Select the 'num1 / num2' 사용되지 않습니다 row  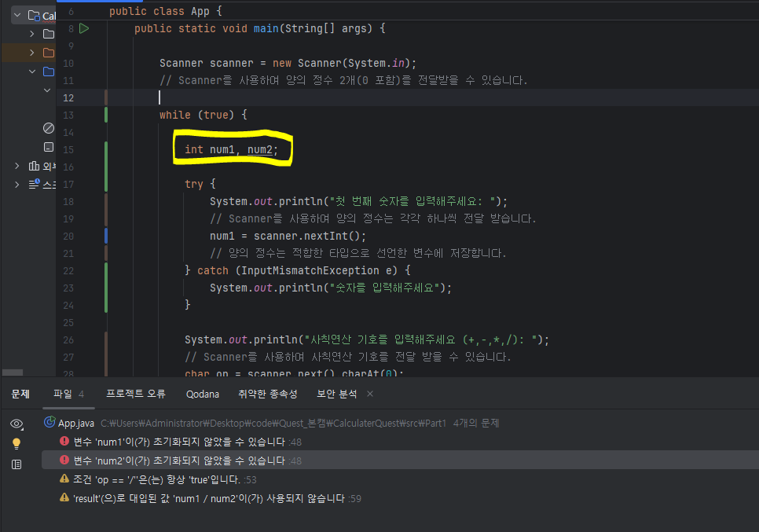tap(400, 498)
